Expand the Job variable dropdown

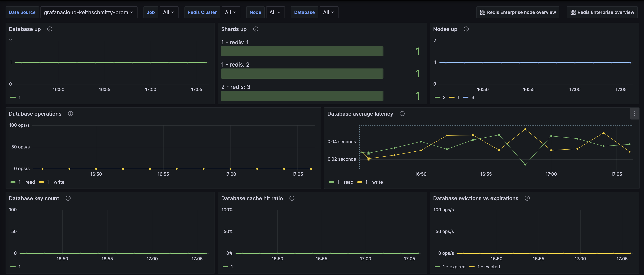click(169, 12)
